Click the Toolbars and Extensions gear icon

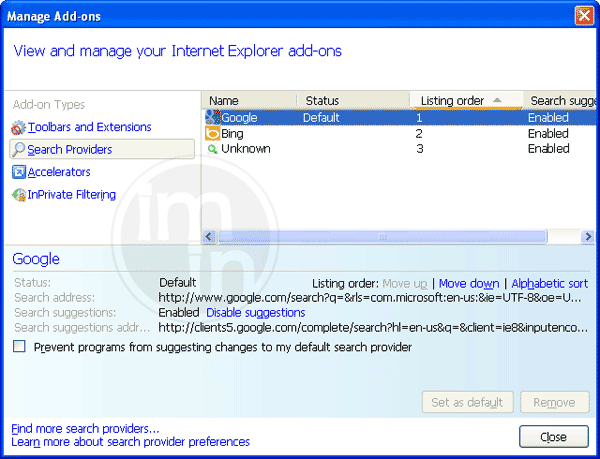18,128
